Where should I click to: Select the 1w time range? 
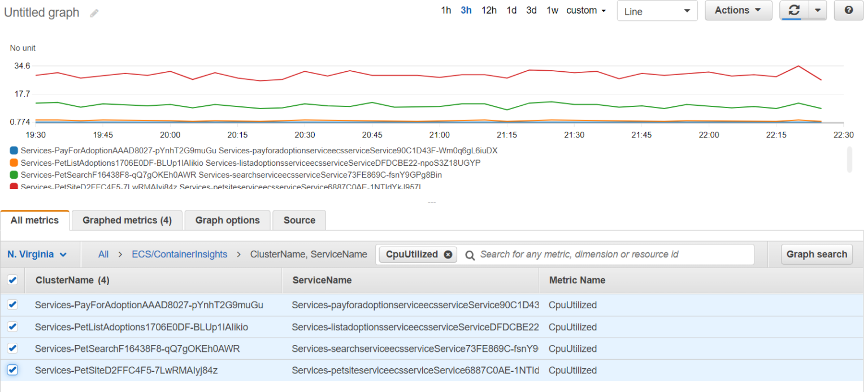[552, 10]
